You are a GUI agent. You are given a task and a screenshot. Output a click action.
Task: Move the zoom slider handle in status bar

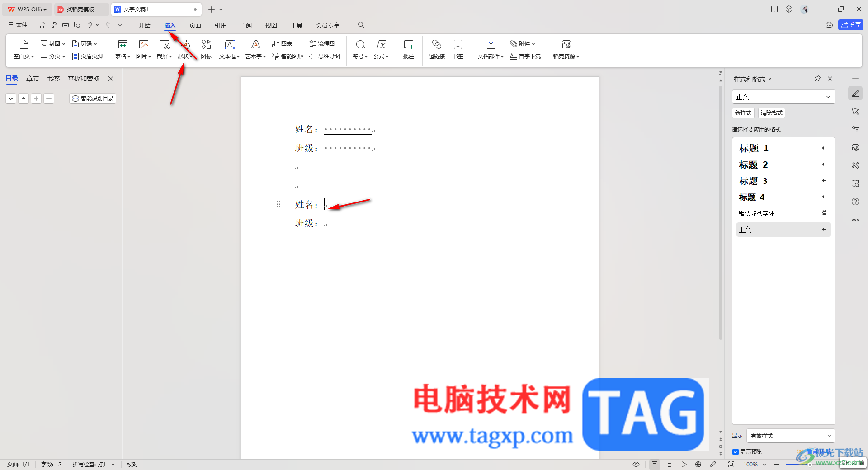pyautogui.click(x=809, y=465)
